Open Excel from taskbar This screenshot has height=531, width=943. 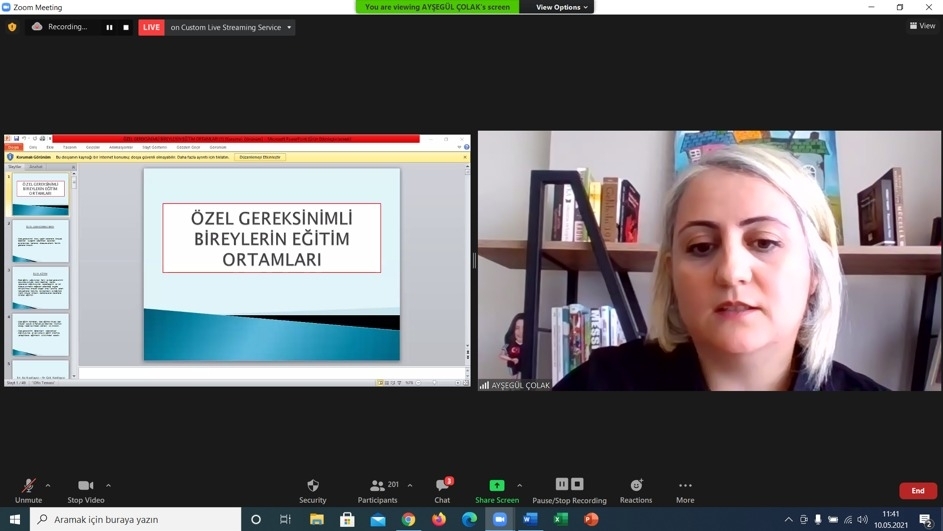tap(561, 519)
